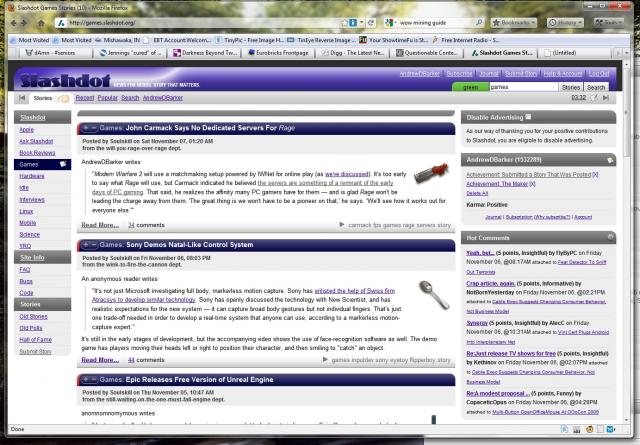The width and height of the screenshot is (640, 445).
Task: Dismiss 'Achievement: The Maker' with its [x]
Action: pos(533,184)
